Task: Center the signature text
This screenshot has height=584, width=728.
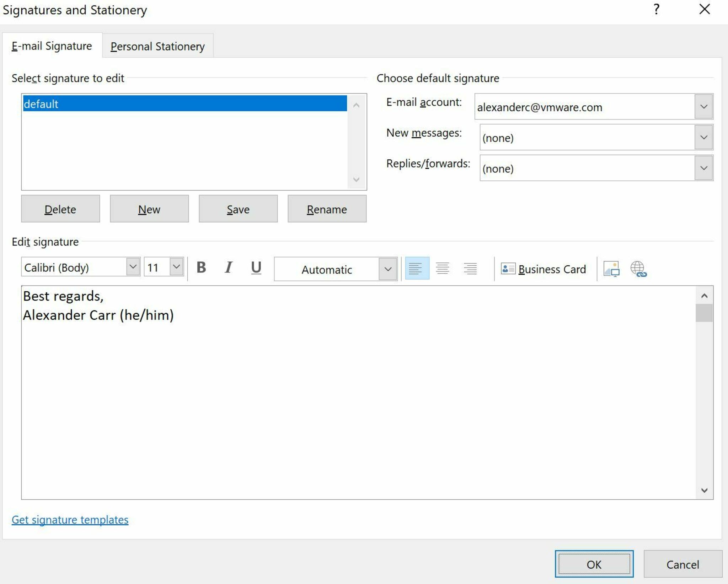Action: (443, 269)
